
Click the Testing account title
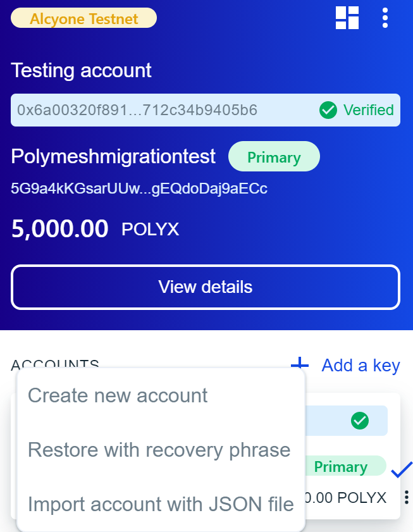81,70
